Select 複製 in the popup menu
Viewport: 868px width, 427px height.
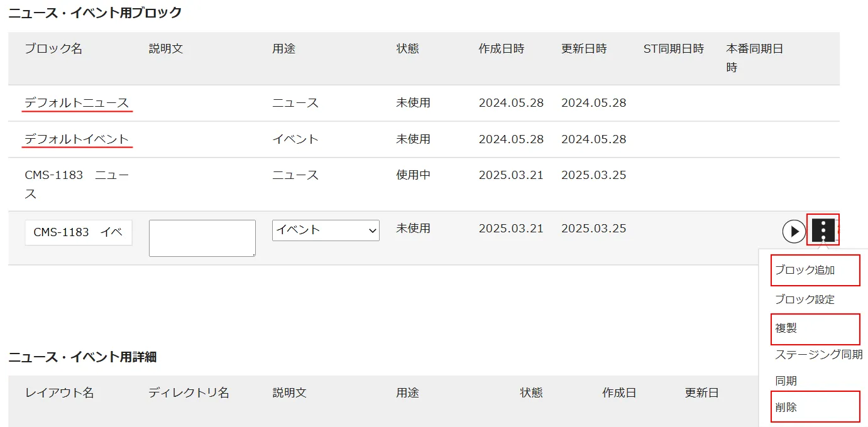(x=786, y=328)
